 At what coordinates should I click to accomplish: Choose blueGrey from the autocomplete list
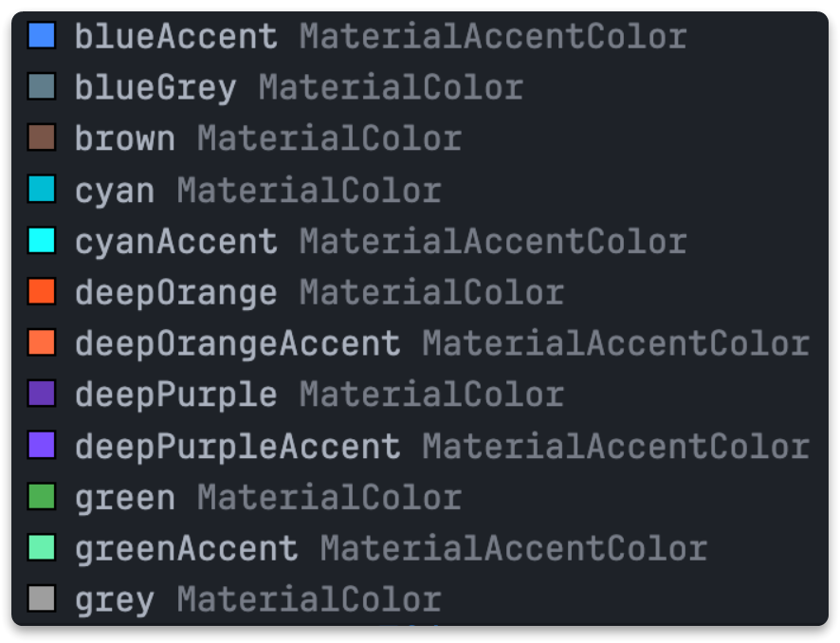pos(155,88)
